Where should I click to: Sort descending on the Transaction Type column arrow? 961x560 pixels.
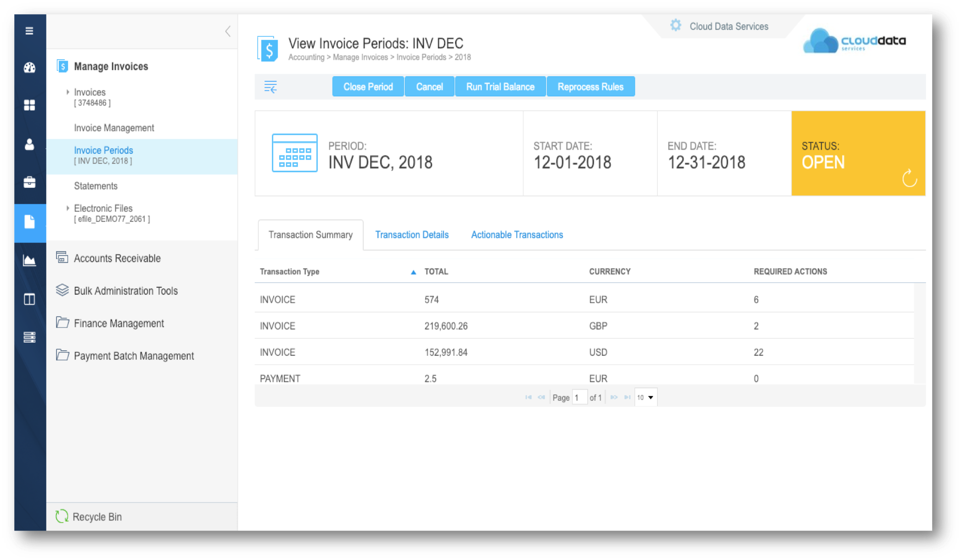tap(413, 271)
